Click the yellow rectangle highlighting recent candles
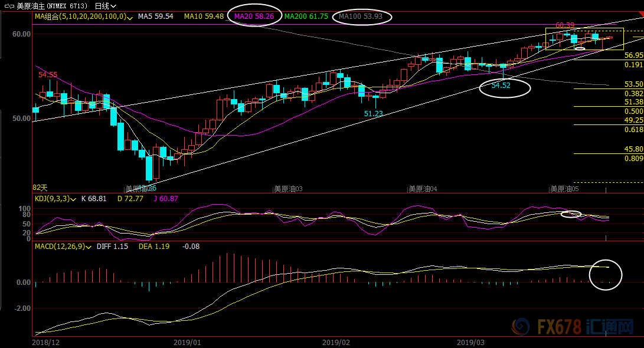Viewport: 644px width, 348px height. 584,39
